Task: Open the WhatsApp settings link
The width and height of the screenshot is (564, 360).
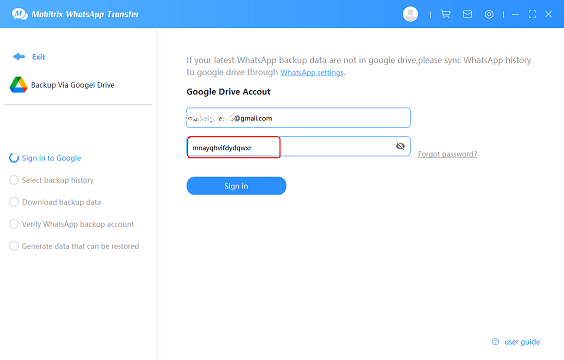Action: coord(312,72)
